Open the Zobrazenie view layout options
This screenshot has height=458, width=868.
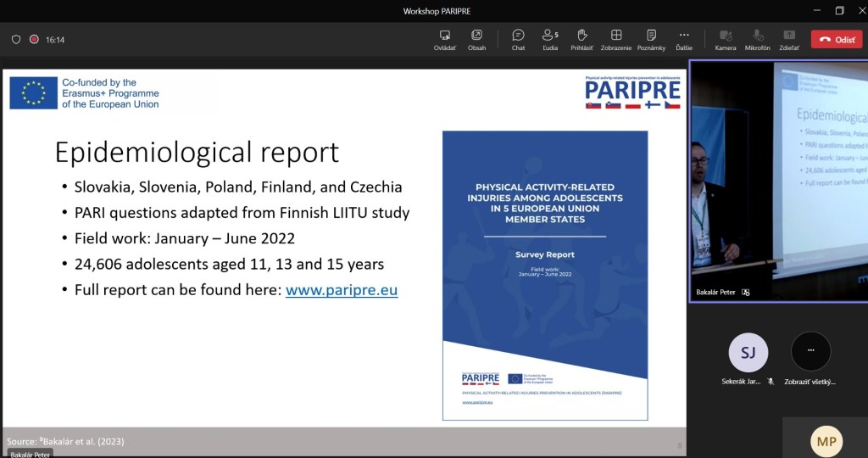coord(616,39)
